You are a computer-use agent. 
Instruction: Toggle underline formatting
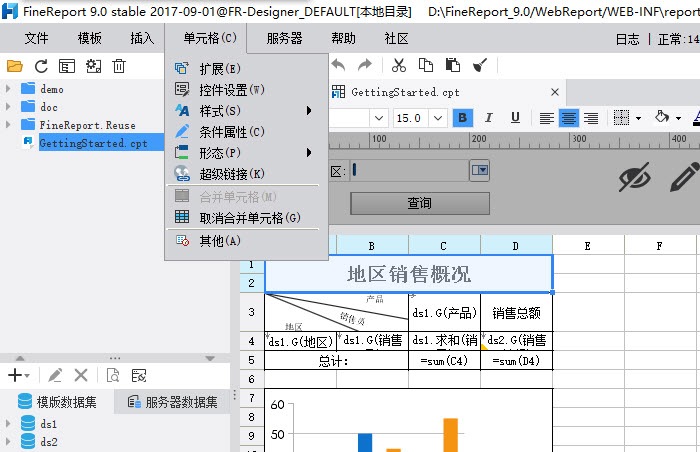click(x=515, y=118)
